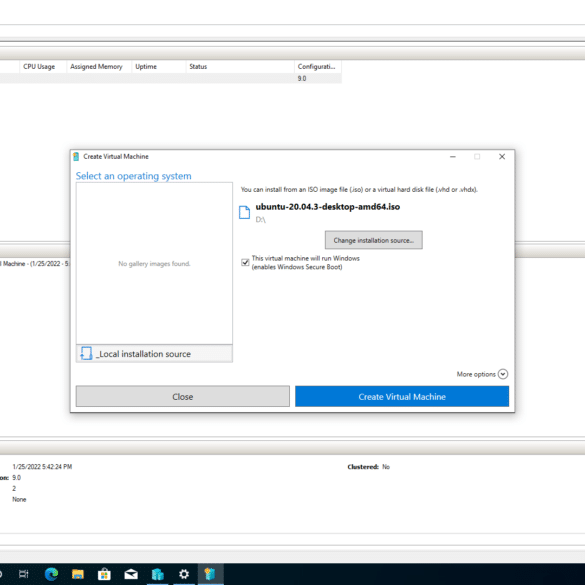Close dialog using the X button
Screen dimensions: 585x585
(502, 157)
